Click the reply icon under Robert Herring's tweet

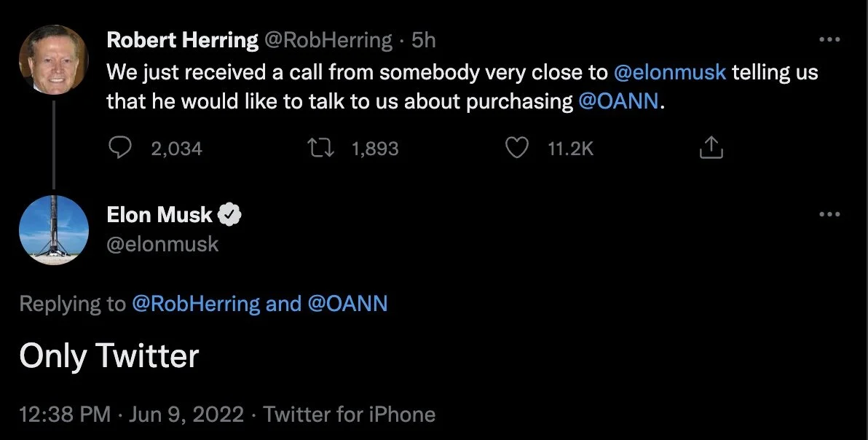(119, 149)
